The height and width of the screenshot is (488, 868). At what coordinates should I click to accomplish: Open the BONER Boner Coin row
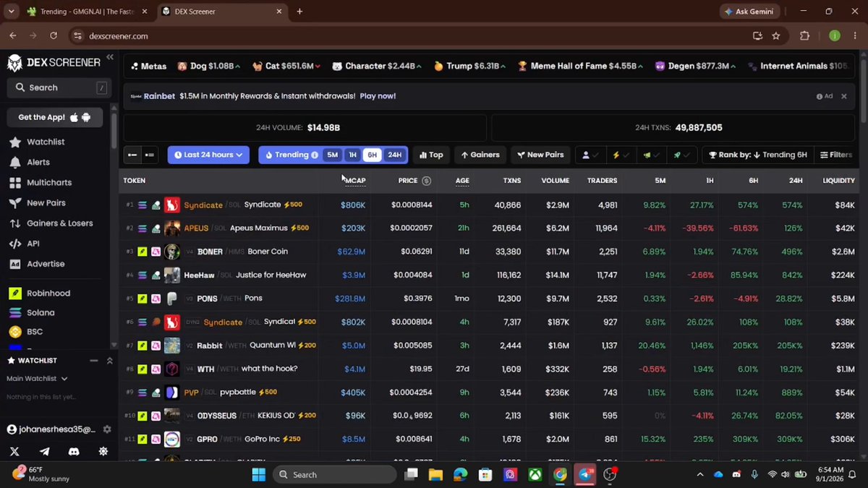click(x=488, y=252)
